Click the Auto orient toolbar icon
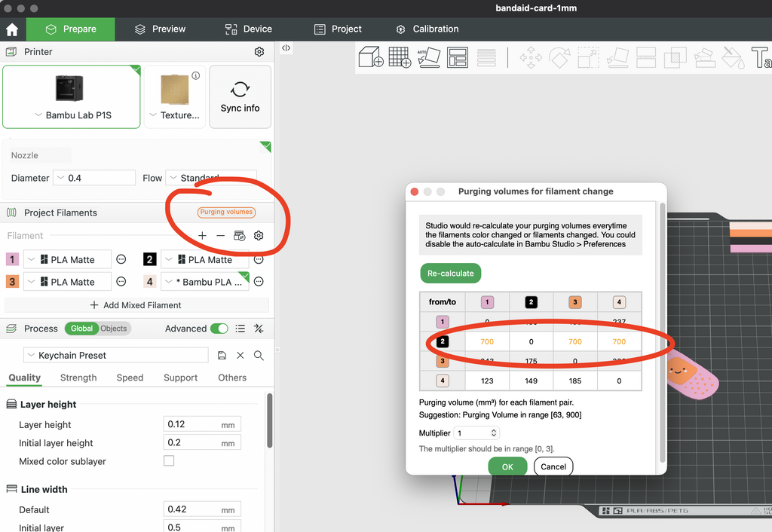 [428, 57]
